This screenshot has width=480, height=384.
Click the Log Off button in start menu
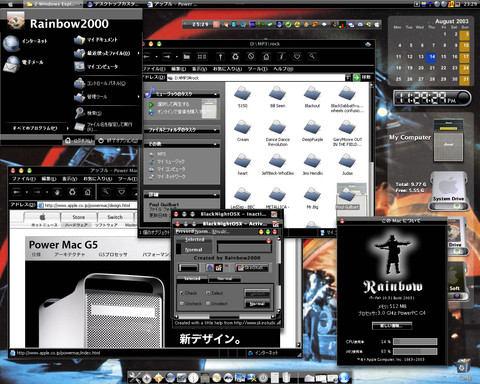[x=79, y=141]
